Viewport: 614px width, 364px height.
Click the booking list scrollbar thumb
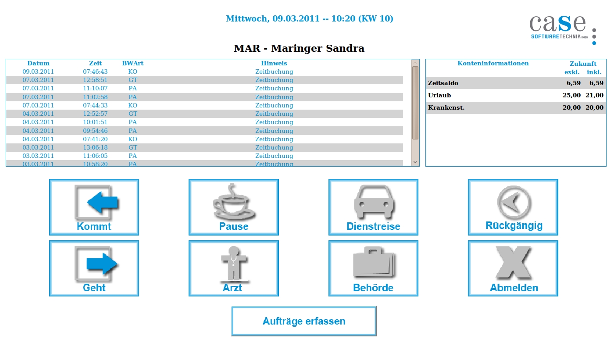tap(415, 103)
